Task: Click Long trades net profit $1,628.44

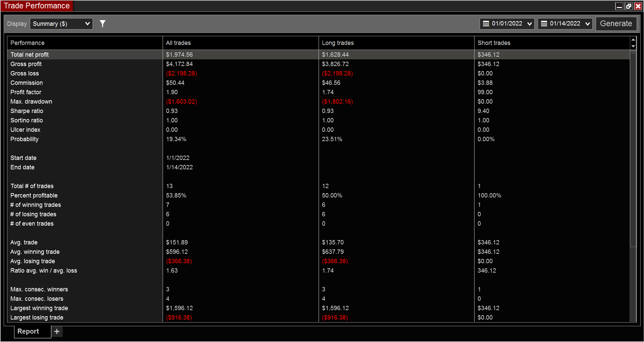Action: point(335,55)
